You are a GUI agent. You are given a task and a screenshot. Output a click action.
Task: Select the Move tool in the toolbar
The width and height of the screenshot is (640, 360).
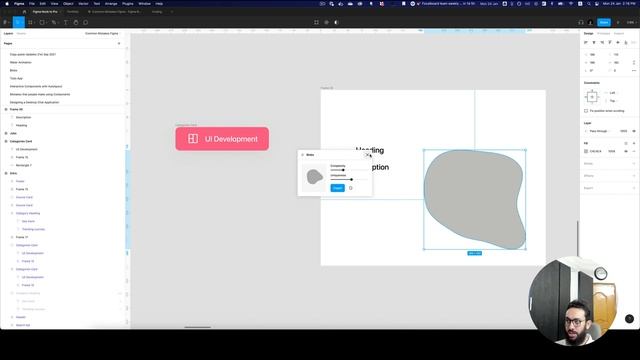click(18, 22)
